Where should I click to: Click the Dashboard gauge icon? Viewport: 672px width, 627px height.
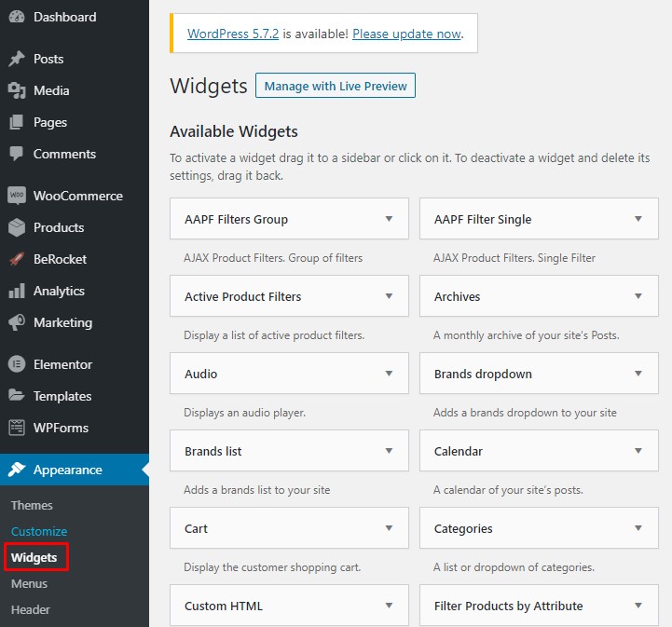coord(17,17)
